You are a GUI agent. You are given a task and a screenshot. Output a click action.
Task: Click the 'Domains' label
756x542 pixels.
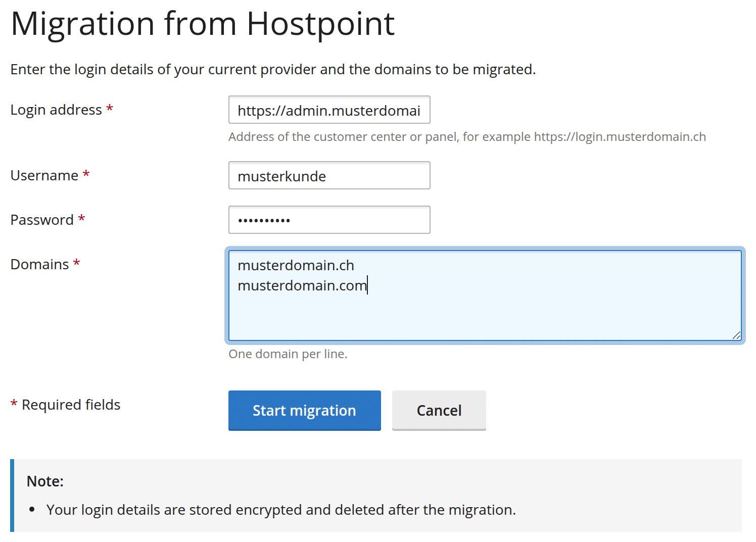39,264
